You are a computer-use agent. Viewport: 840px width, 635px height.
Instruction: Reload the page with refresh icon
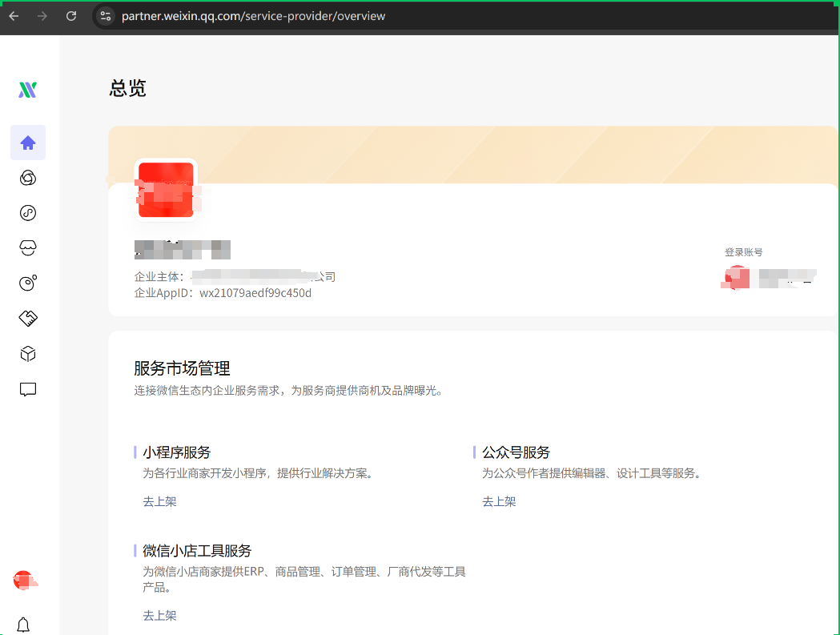click(x=71, y=16)
